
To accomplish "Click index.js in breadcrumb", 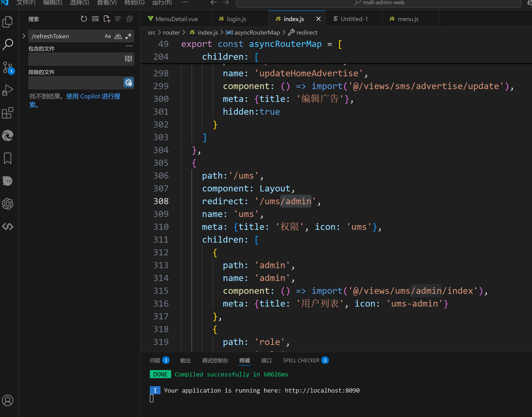I will (x=207, y=32).
